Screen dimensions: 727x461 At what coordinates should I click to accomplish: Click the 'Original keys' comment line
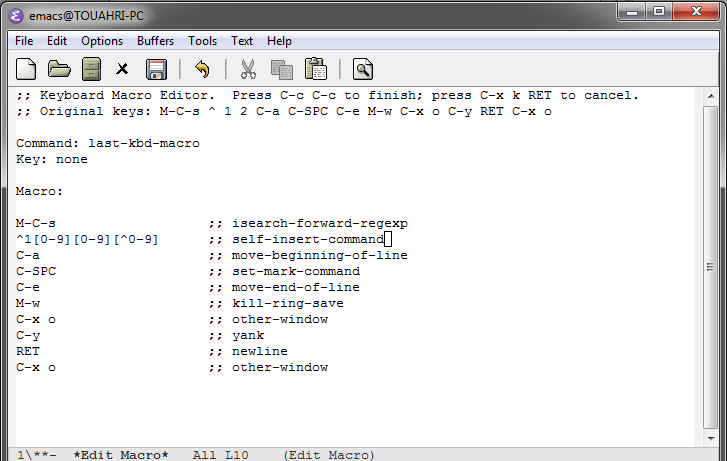click(284, 112)
